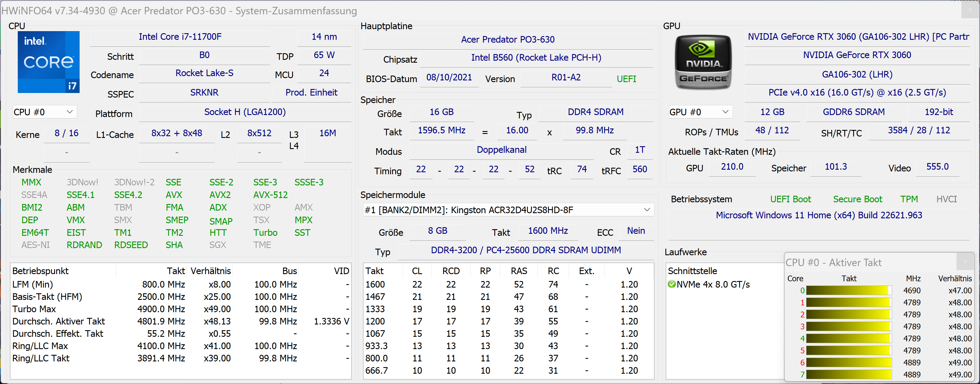Click the Secure Boot indicator
The width and height of the screenshot is (980, 384).
pos(857,199)
